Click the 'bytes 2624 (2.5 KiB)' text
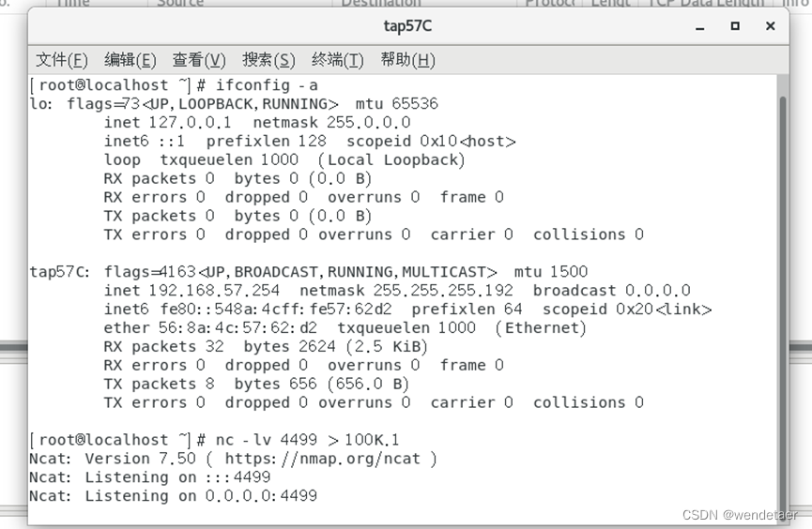This screenshot has height=529, width=812. 335,347
